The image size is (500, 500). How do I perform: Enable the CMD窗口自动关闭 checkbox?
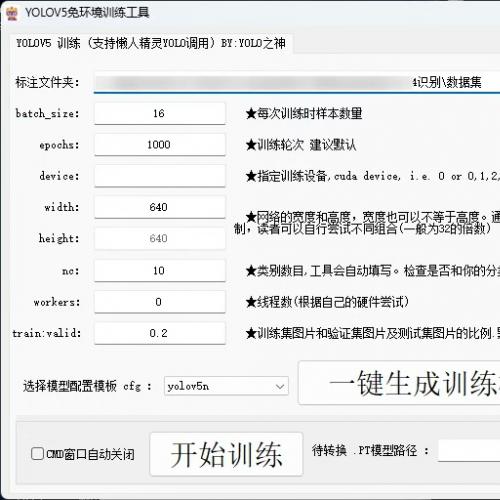tap(37, 454)
